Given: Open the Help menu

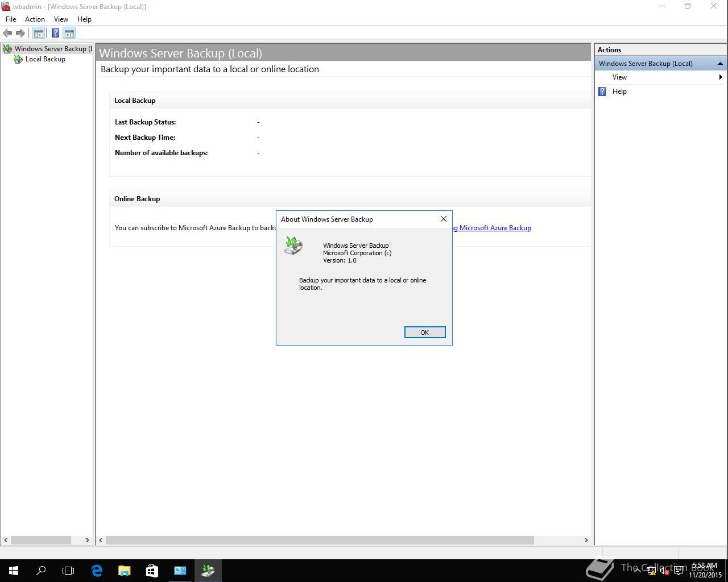Looking at the screenshot, I should pos(84,19).
